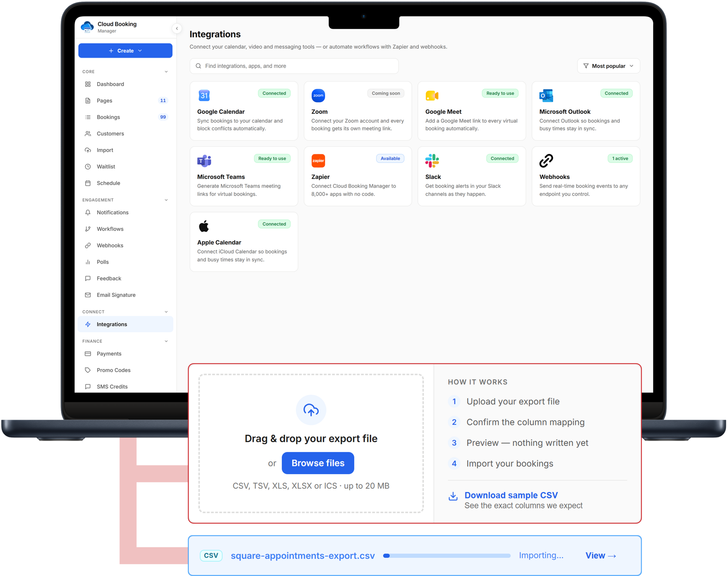Open the Create dropdown button
This screenshot has width=728, height=576.
pyautogui.click(x=125, y=51)
